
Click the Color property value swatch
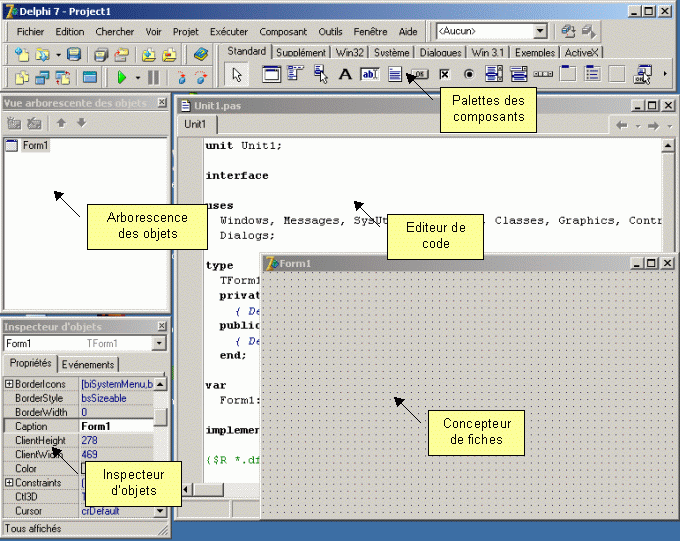(x=83, y=469)
